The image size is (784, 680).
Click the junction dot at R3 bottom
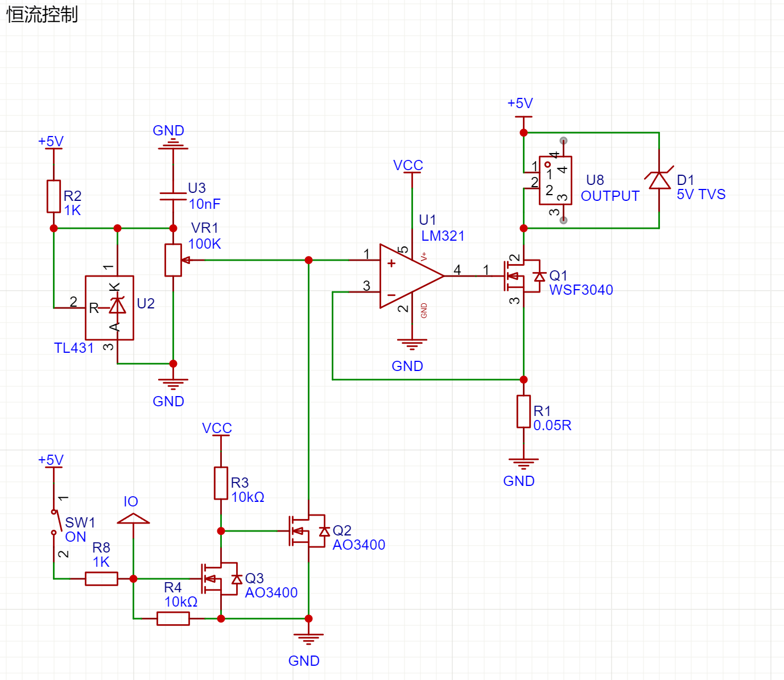click(x=221, y=531)
